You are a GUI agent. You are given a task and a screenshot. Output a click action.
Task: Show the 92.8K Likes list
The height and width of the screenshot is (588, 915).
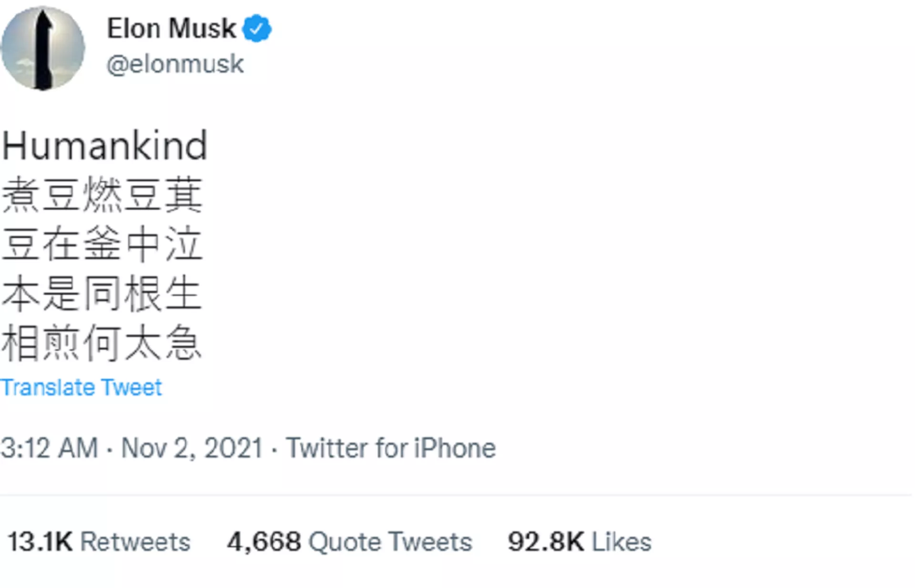(x=579, y=542)
